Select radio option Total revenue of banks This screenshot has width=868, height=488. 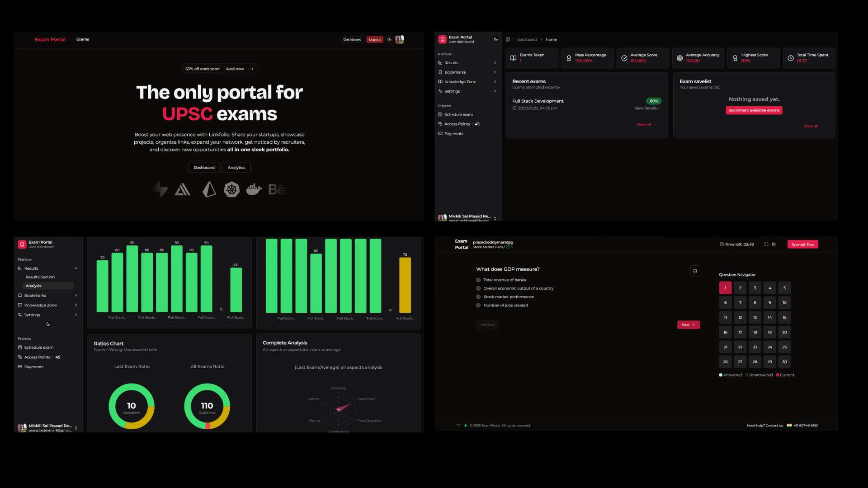(x=478, y=280)
